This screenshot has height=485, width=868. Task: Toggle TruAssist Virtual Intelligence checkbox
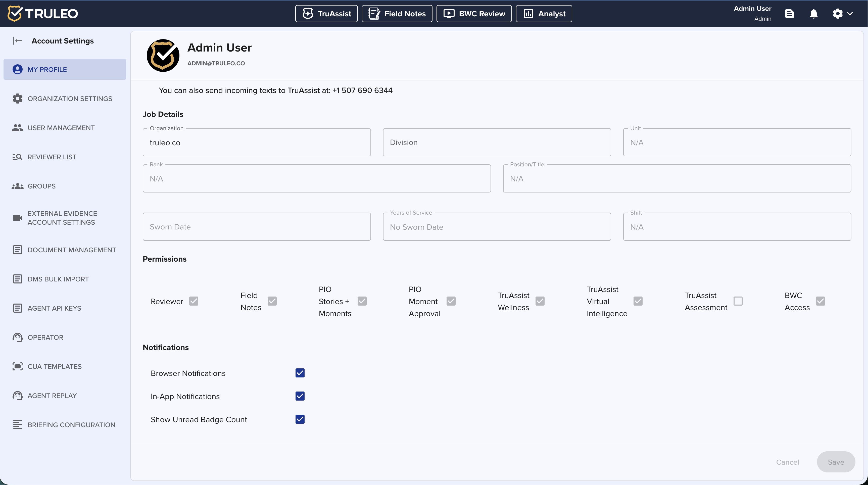coord(638,301)
